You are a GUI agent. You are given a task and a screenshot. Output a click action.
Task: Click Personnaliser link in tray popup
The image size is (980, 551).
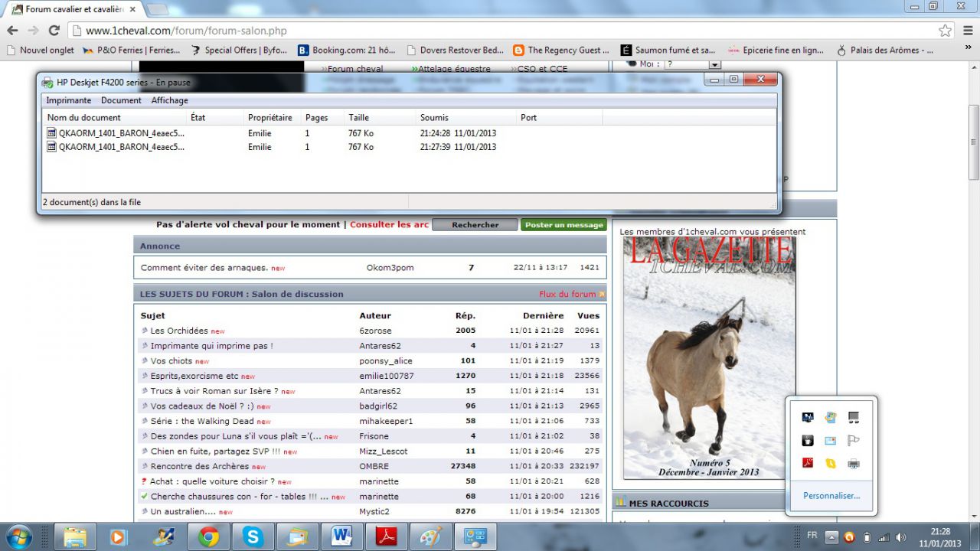tap(831, 496)
